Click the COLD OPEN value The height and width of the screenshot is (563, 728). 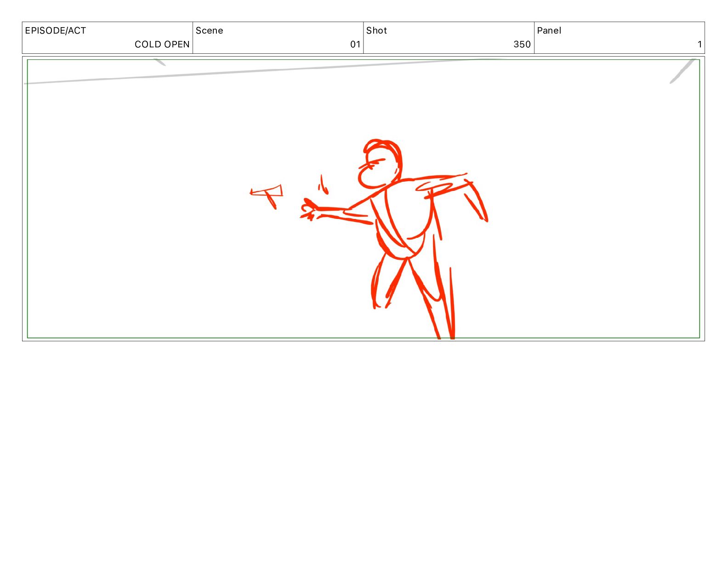162,45
